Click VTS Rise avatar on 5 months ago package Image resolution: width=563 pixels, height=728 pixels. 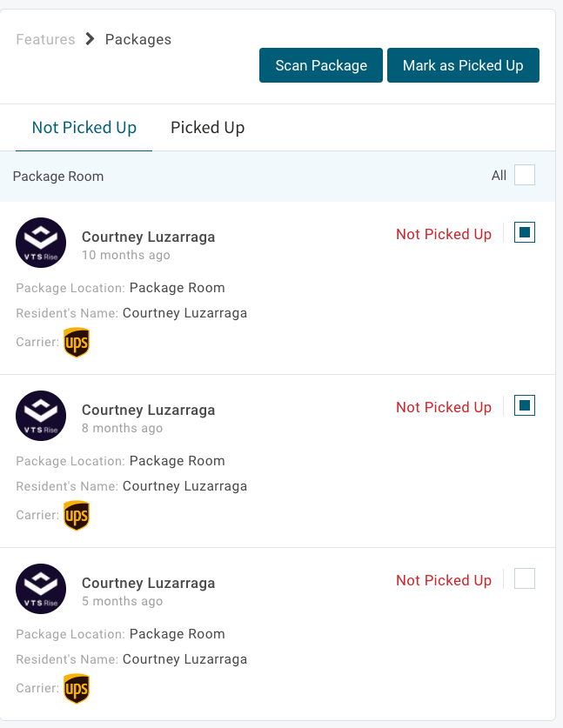pyautogui.click(x=41, y=589)
